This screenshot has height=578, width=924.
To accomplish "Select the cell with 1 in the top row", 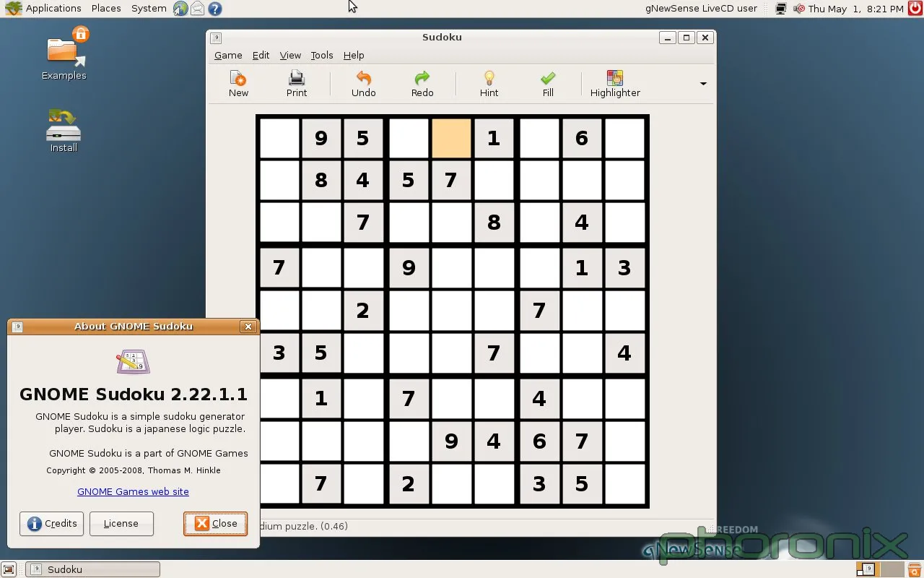I will [x=494, y=138].
